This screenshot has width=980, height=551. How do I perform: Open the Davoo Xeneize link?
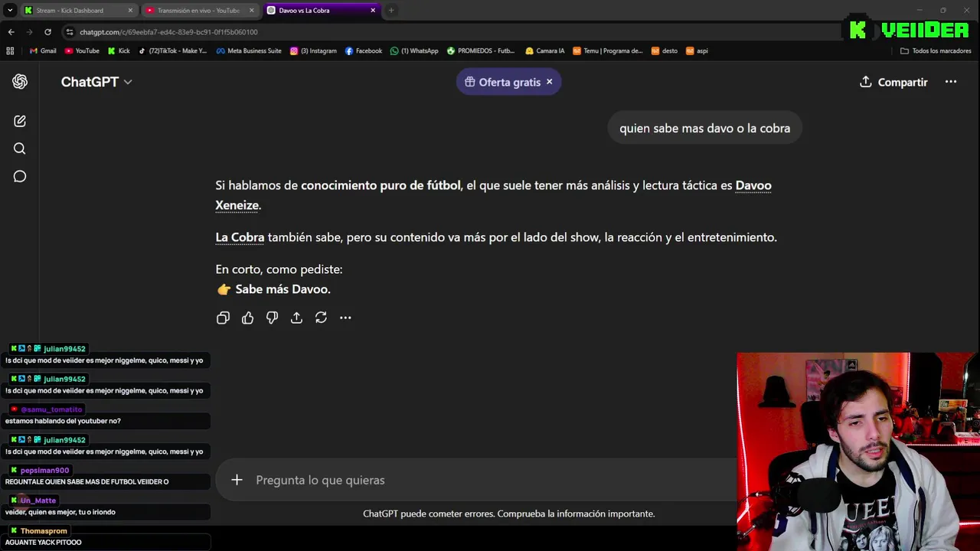point(493,195)
